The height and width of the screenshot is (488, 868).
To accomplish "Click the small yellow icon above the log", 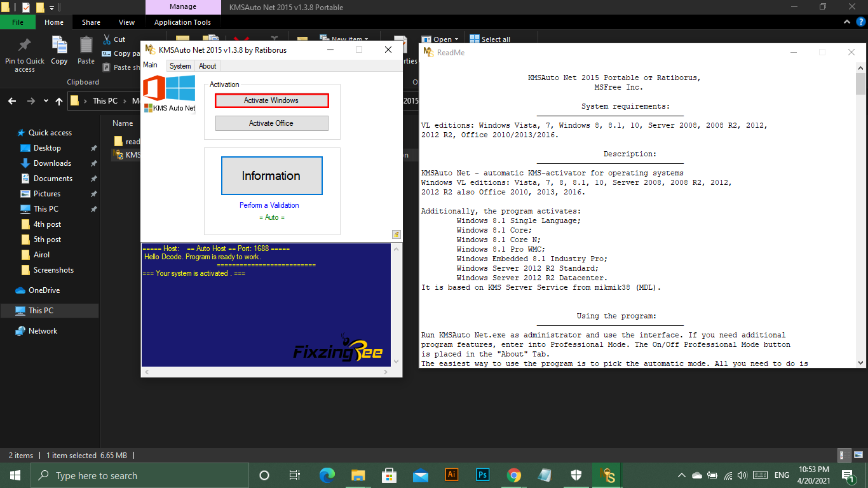I will (x=397, y=234).
